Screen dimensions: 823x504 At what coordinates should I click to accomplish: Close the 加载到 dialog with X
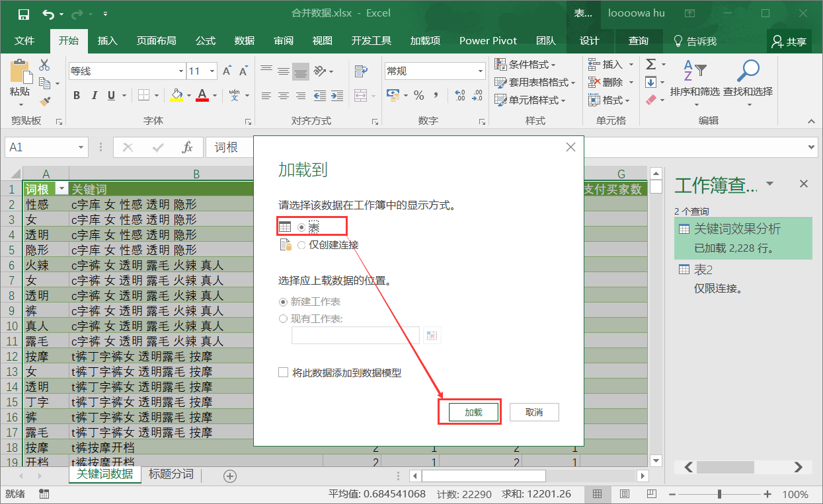[x=570, y=147]
